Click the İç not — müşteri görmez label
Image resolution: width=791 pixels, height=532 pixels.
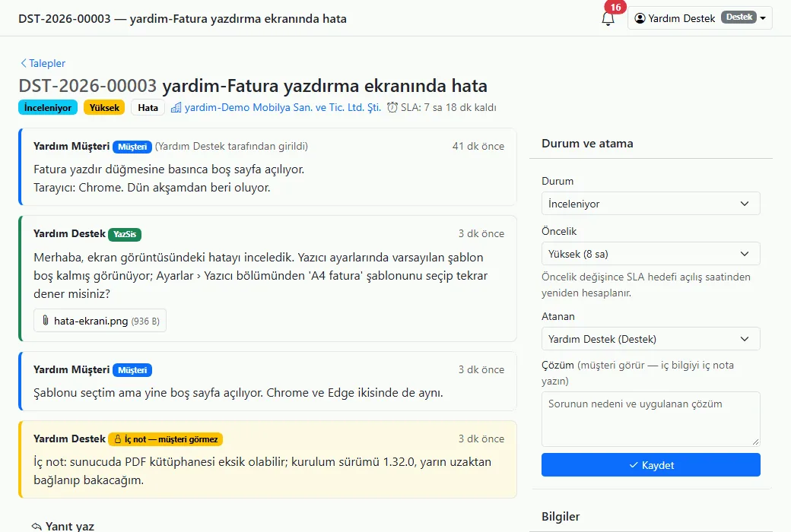pos(166,439)
